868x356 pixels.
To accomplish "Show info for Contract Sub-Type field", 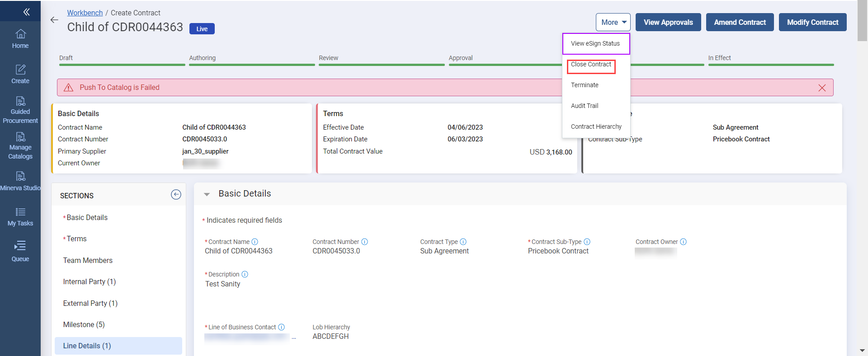I will [x=587, y=242].
